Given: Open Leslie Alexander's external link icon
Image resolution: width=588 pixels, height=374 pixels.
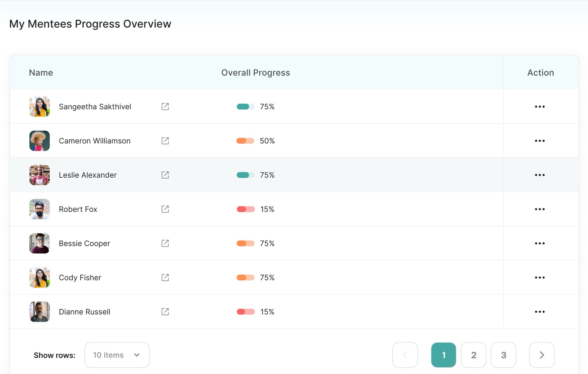Looking at the screenshot, I should coord(165,175).
